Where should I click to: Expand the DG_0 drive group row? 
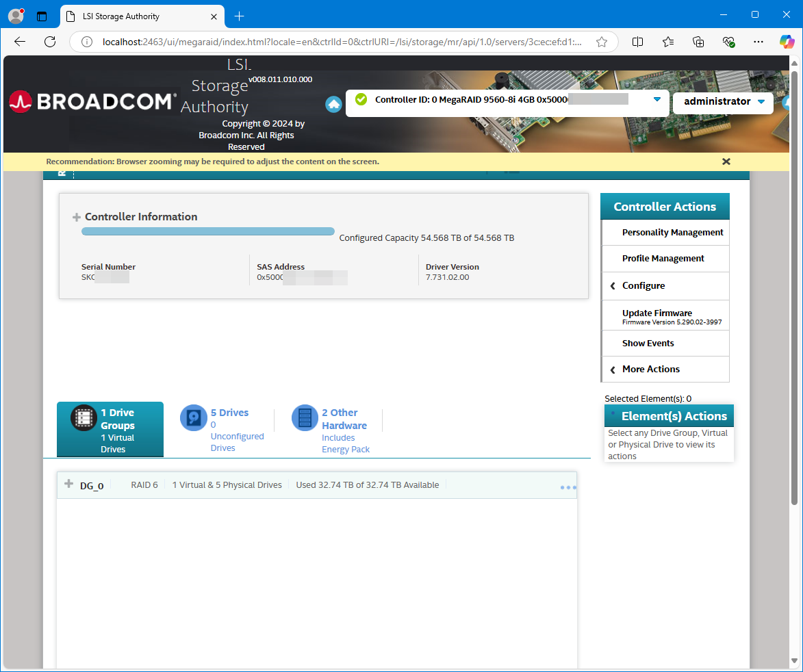tap(68, 484)
